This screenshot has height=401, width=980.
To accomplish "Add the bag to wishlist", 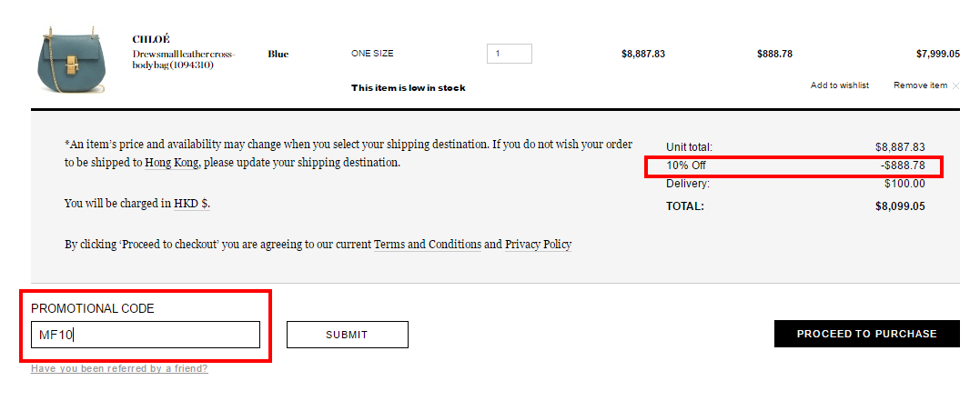I will point(839,85).
